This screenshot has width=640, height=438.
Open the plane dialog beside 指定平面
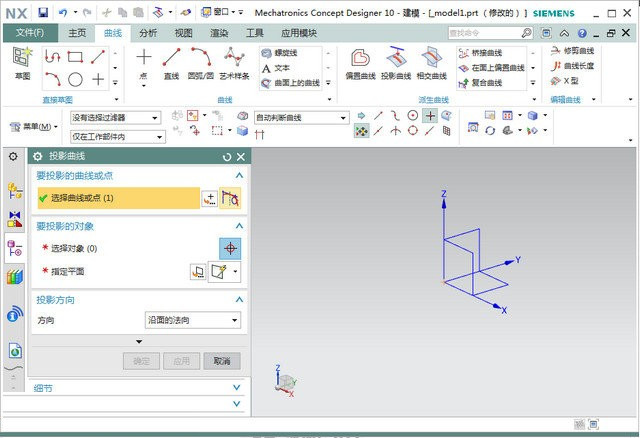[x=198, y=271]
